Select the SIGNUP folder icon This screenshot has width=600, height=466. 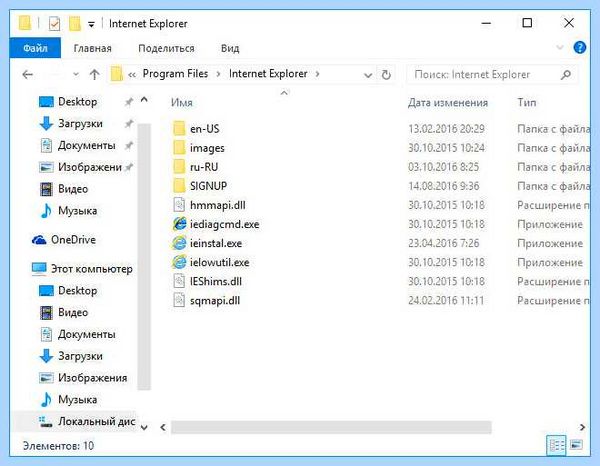(x=179, y=186)
